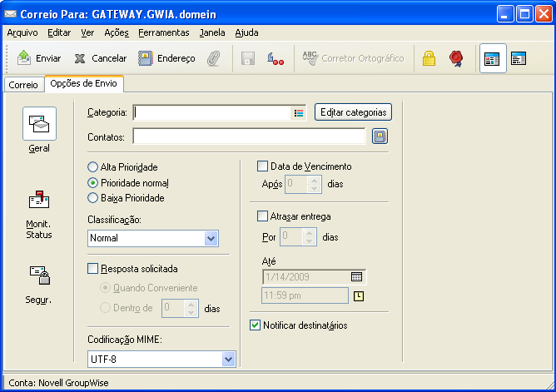Viewport: 556px width, 392px height.
Task: Click the 11:59 pm time field
Action: pos(305,295)
